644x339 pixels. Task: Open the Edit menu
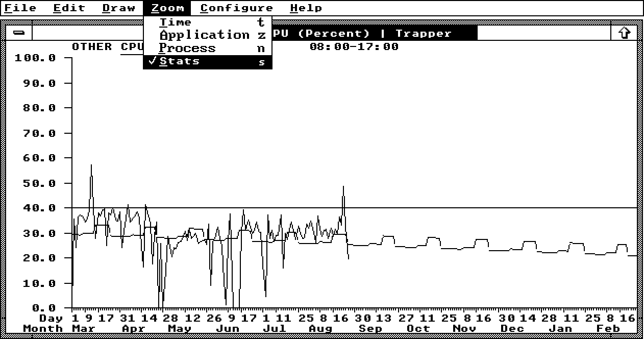point(69,8)
